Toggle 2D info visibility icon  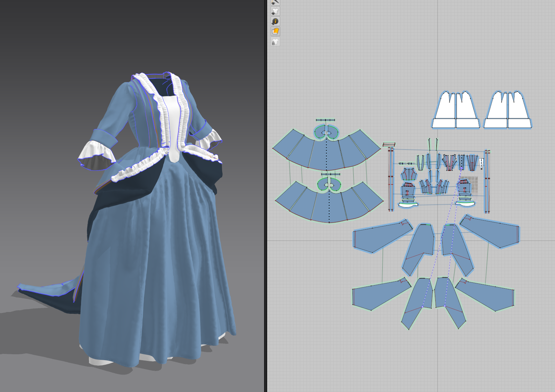pyautogui.click(x=275, y=22)
